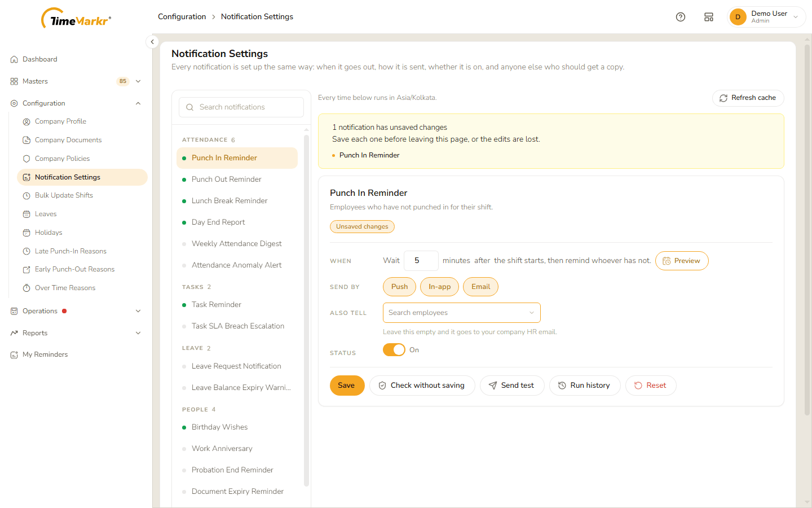Open the layout widgets icon in header
The image size is (812, 508).
pyautogui.click(x=709, y=17)
